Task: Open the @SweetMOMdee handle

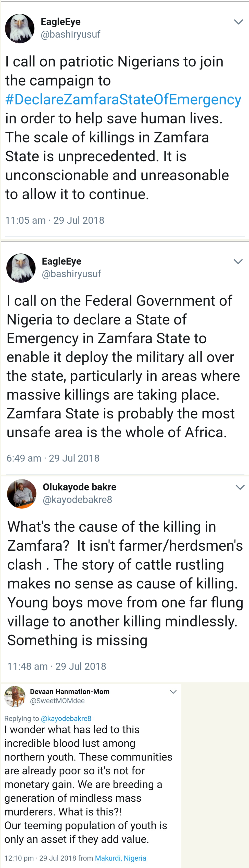Action: pyautogui.click(x=57, y=701)
